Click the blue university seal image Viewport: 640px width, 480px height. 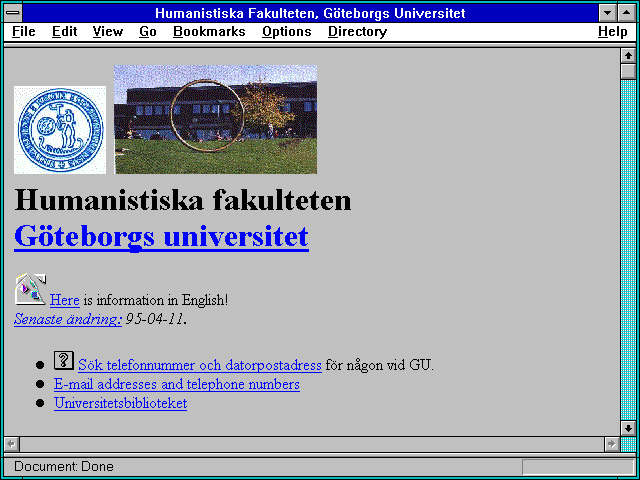click(60, 130)
